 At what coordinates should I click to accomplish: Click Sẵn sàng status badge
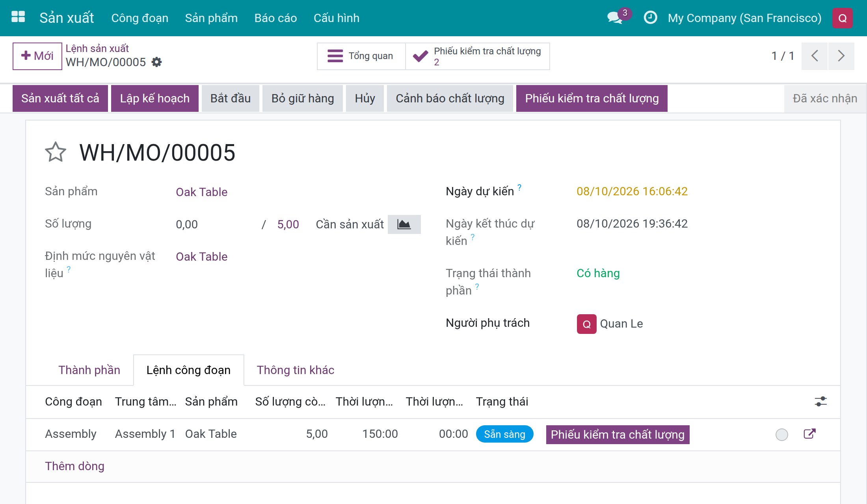504,434
